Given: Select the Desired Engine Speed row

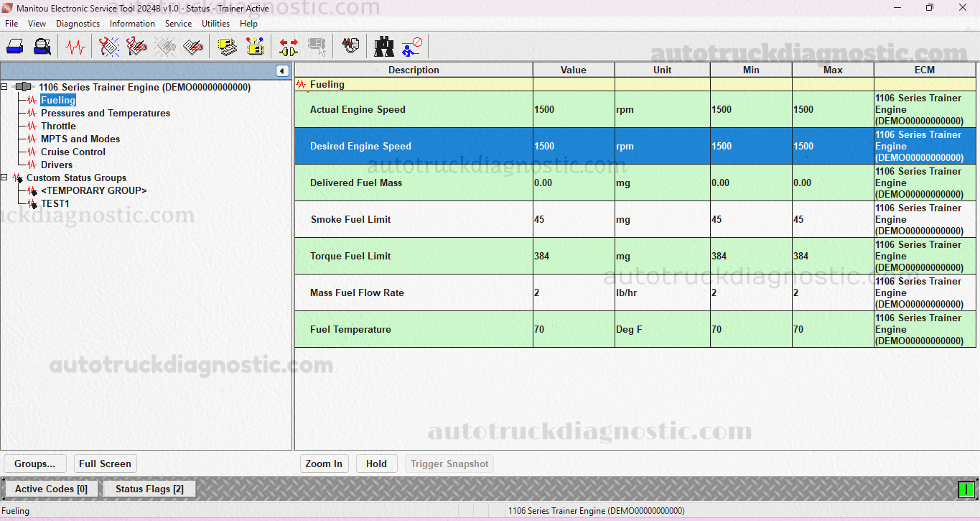Looking at the screenshot, I should [635, 146].
